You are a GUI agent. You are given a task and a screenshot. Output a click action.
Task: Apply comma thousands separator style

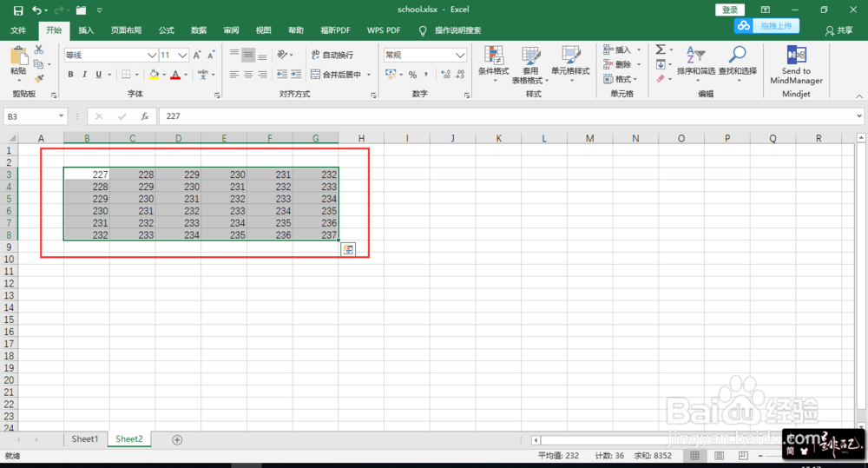pyautogui.click(x=426, y=74)
